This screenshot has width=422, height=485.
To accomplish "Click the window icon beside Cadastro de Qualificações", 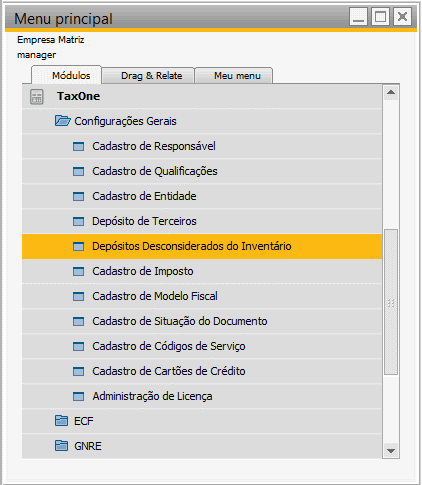I will [78, 171].
